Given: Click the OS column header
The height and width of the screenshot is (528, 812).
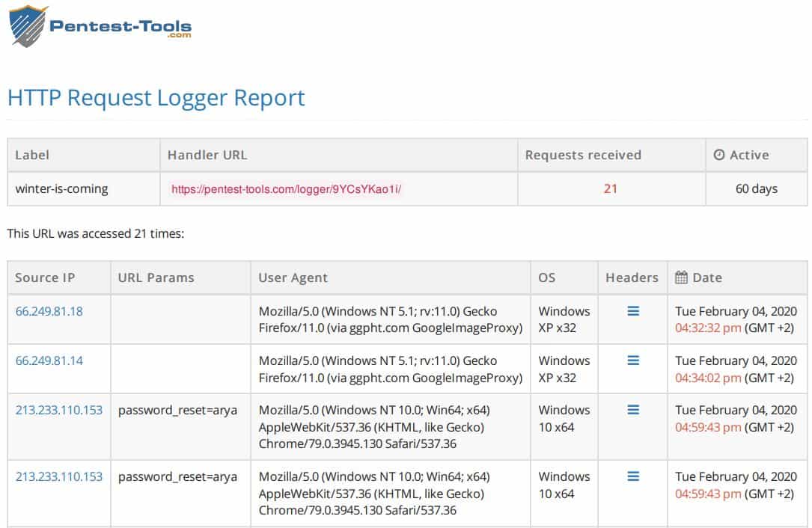Looking at the screenshot, I should pos(546,277).
